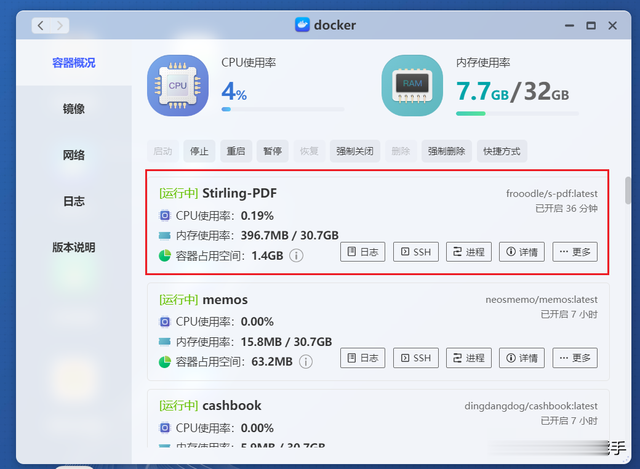
Task: Switch to the 网络 network tab
Action: [x=74, y=155]
